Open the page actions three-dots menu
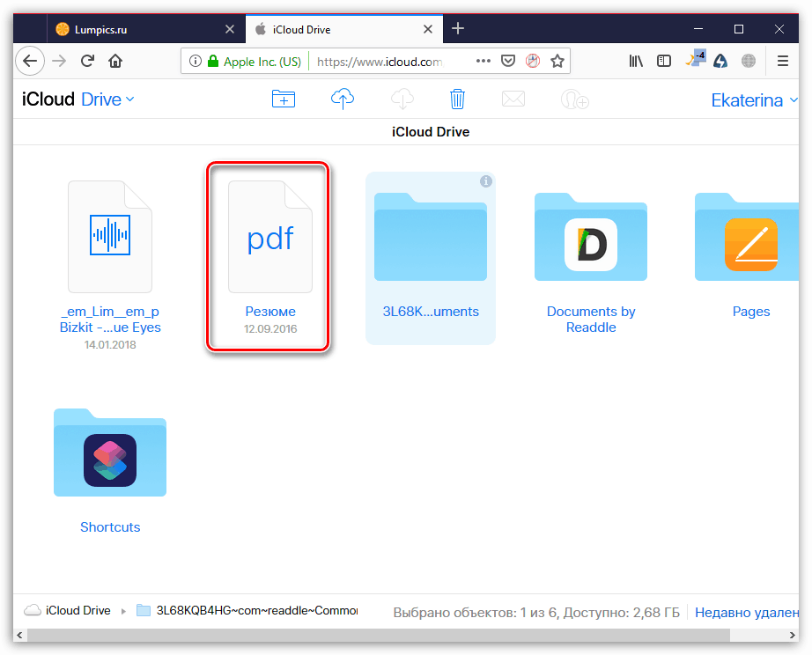This screenshot has height=655, width=812. [484, 60]
